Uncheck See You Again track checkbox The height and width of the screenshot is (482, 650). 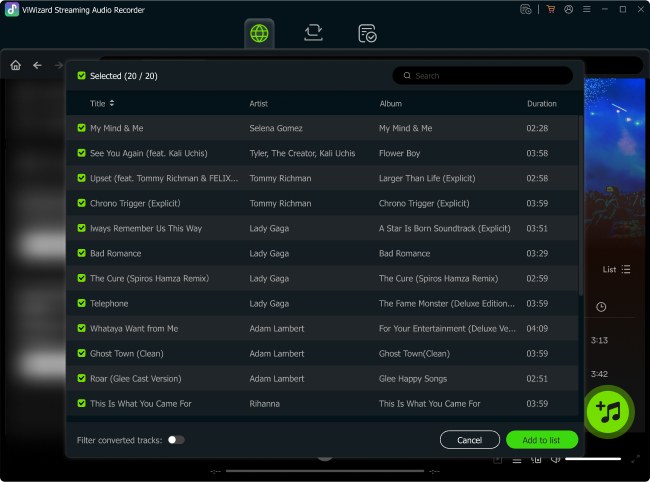tap(81, 153)
